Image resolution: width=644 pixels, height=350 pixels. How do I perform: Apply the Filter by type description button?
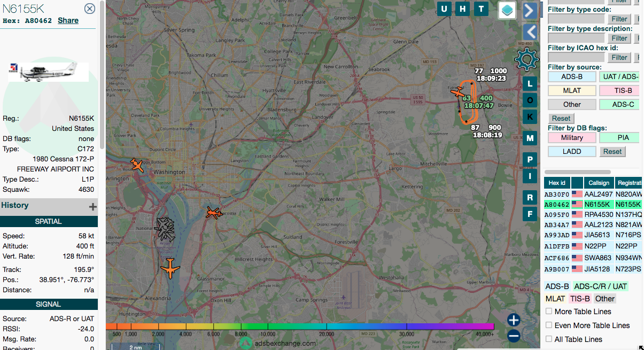pos(619,38)
